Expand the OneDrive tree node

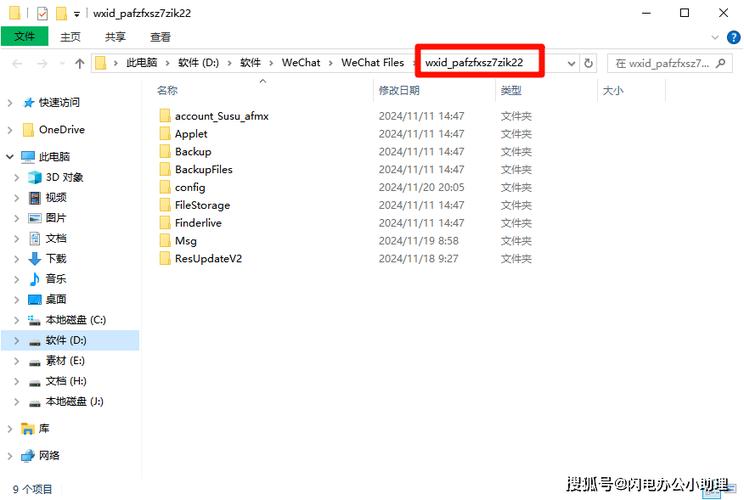tap(10, 130)
